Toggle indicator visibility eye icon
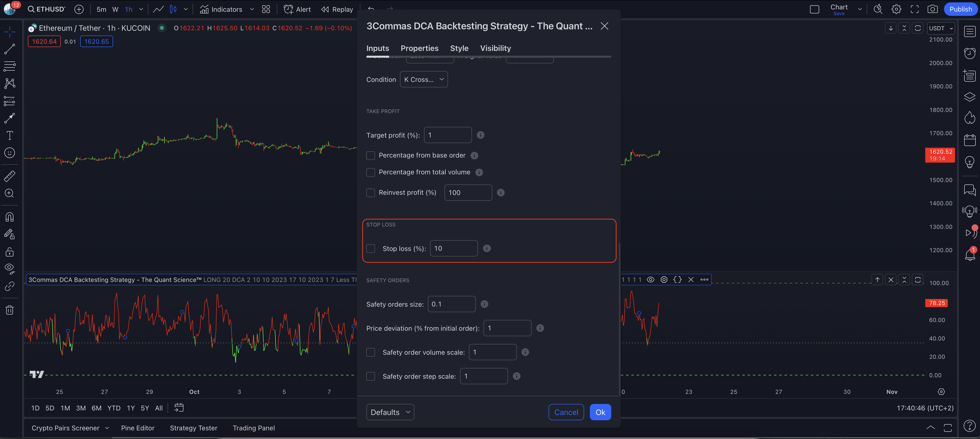This screenshot has width=980, height=439. pos(651,280)
